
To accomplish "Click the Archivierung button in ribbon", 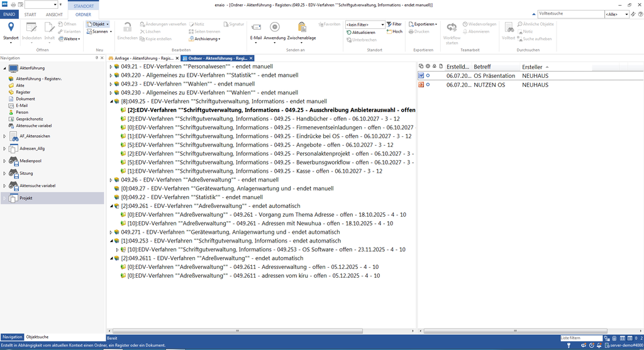I will [x=207, y=39].
